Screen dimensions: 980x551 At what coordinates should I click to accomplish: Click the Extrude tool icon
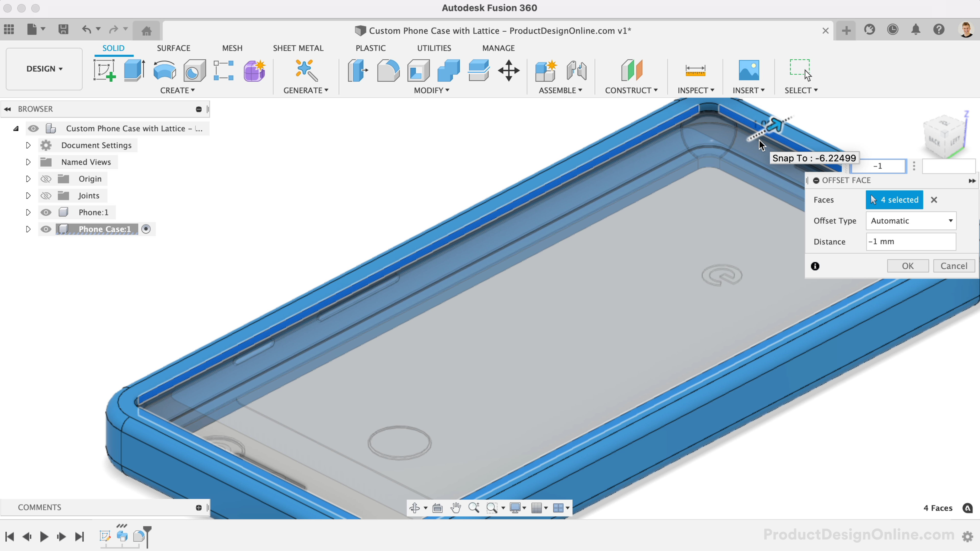[x=134, y=70]
